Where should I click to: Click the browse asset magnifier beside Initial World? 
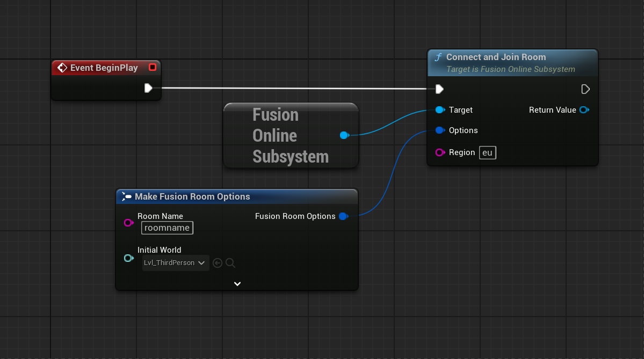[230, 263]
